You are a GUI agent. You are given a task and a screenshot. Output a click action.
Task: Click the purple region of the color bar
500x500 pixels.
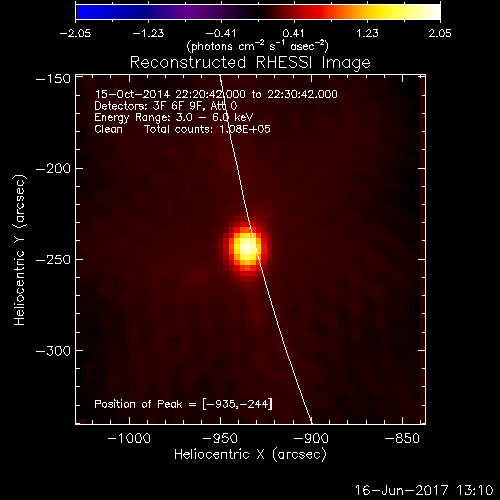[x=193, y=12]
